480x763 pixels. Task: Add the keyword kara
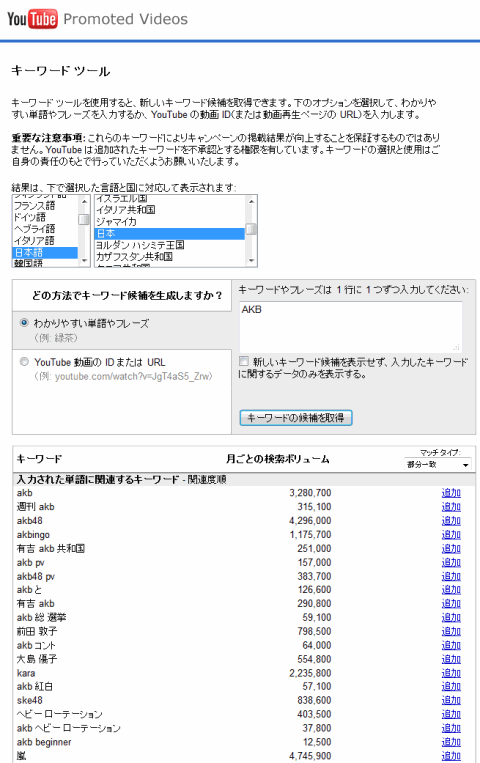click(451, 673)
